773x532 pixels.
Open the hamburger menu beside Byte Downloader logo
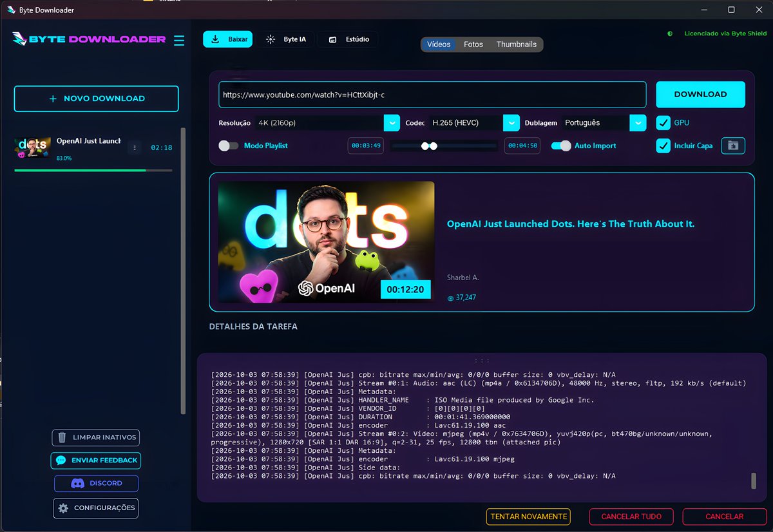[x=179, y=40]
